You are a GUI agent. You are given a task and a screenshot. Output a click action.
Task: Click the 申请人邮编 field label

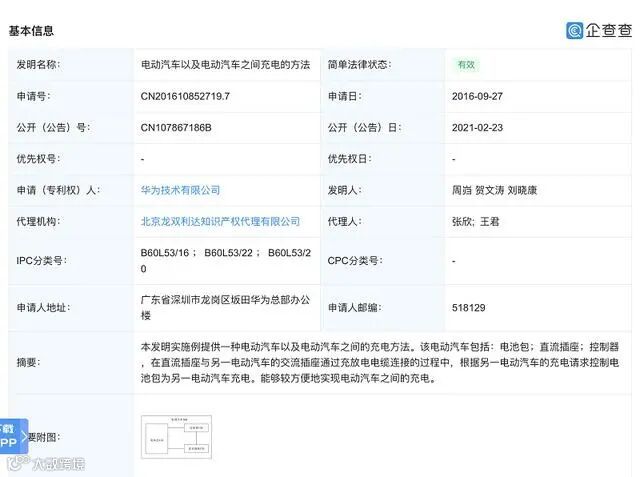[x=355, y=308]
